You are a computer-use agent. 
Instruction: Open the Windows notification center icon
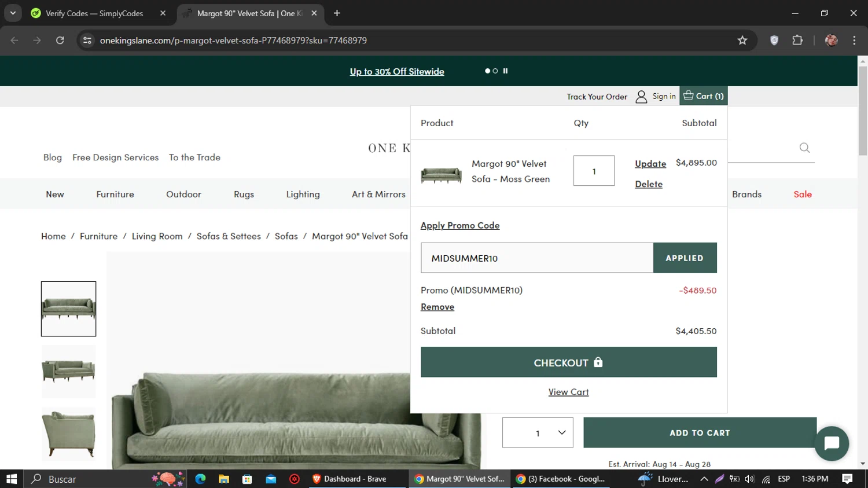coord(847,479)
